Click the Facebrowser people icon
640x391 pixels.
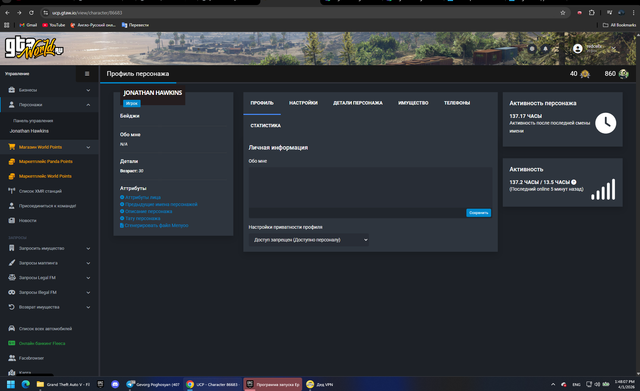point(12,358)
